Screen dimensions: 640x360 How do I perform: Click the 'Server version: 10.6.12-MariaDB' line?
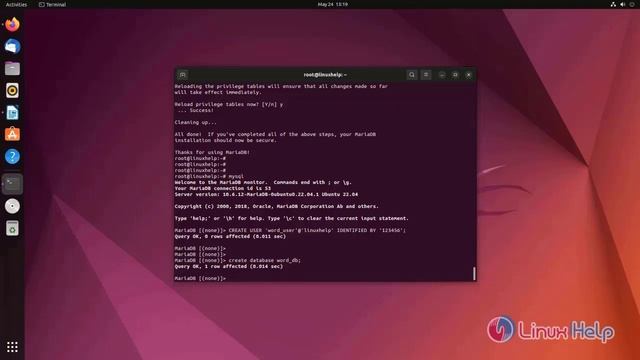[266, 194]
